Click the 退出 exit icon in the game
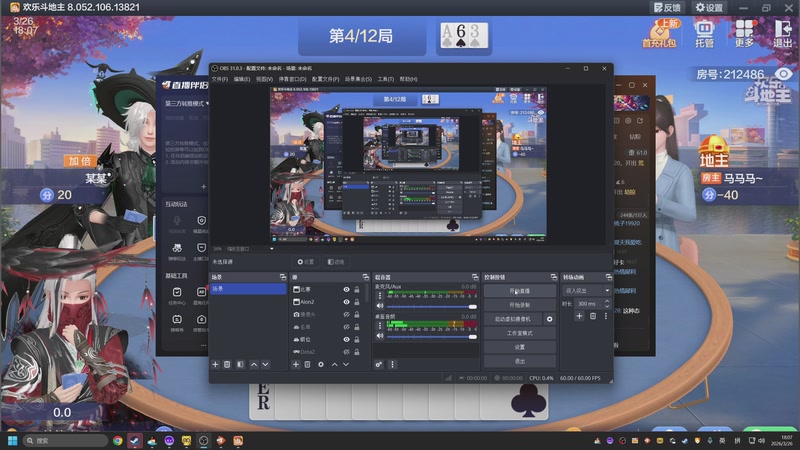The height and width of the screenshot is (450, 800). click(783, 34)
